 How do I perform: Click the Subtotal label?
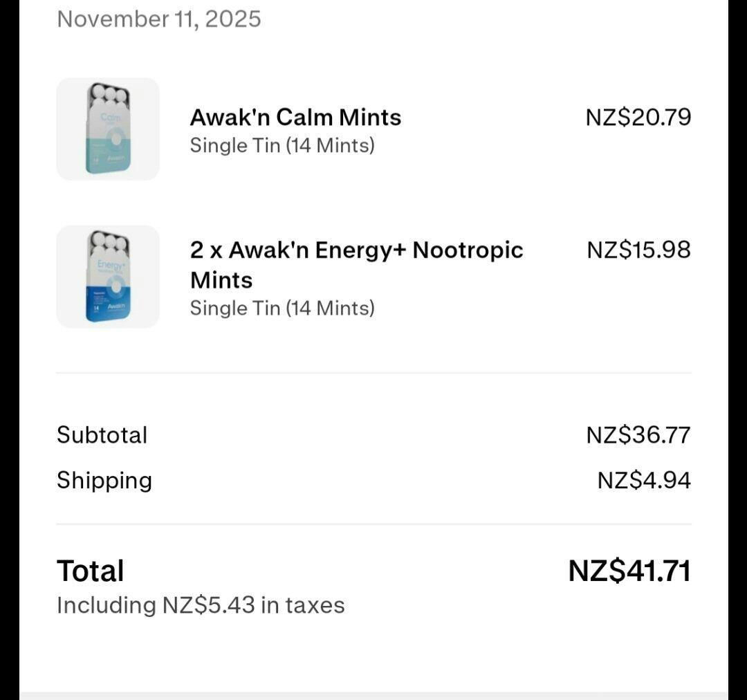[102, 435]
